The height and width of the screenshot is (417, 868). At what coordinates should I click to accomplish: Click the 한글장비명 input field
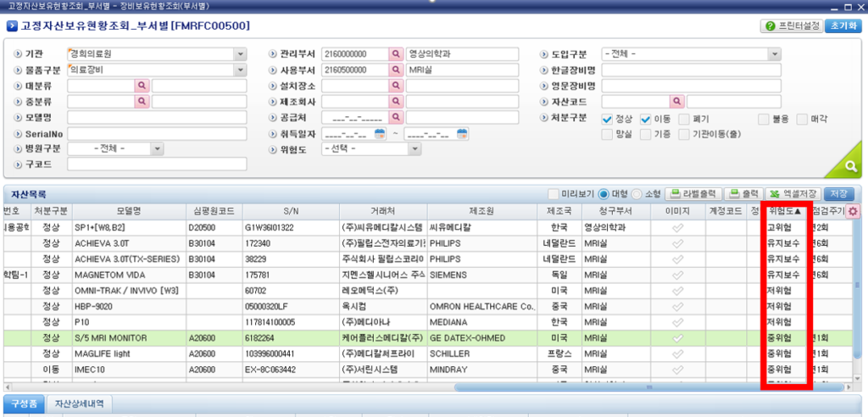(691, 70)
